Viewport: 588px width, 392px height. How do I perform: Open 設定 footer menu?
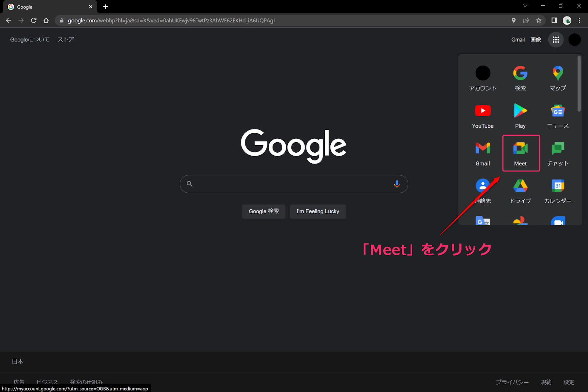tap(569, 382)
